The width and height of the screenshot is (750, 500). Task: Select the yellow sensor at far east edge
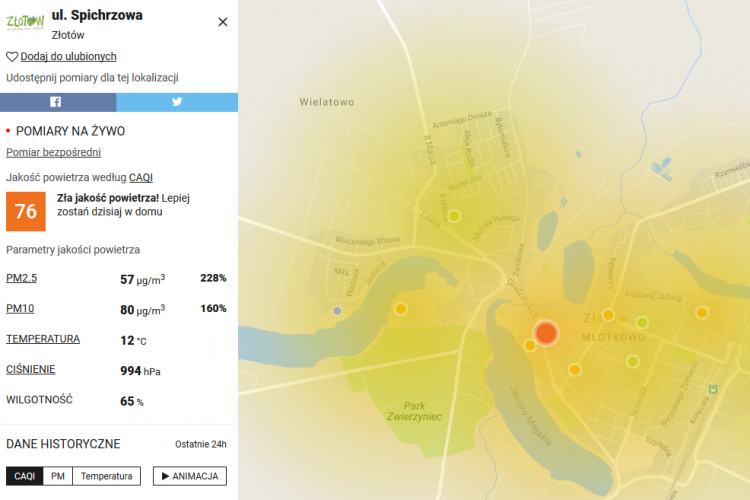point(702,313)
